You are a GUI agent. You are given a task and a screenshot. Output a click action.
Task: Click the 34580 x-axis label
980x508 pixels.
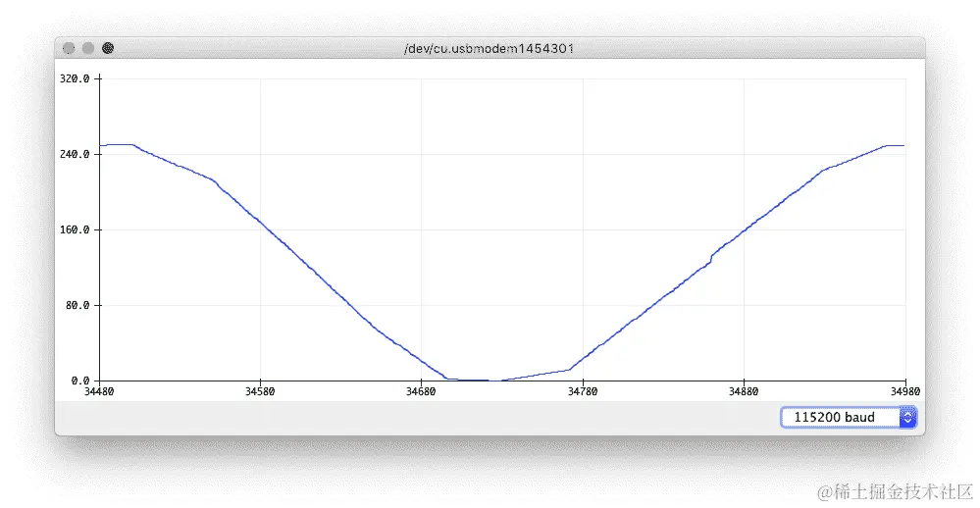coord(260,391)
